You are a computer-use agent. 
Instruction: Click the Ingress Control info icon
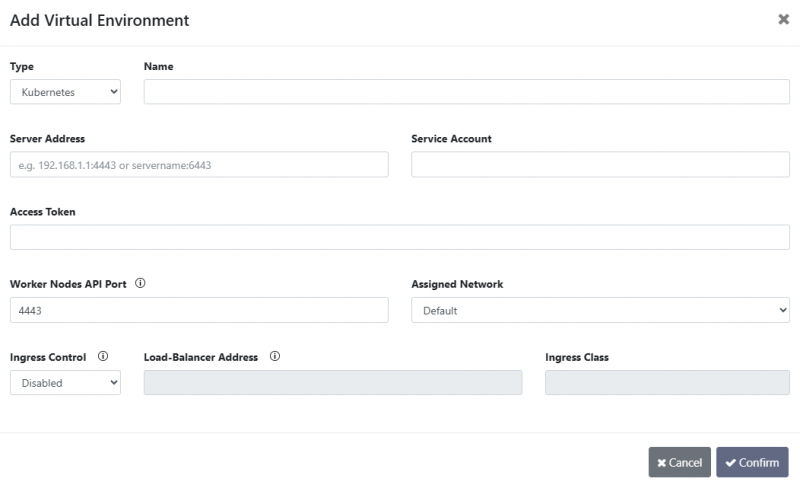tap(103, 356)
